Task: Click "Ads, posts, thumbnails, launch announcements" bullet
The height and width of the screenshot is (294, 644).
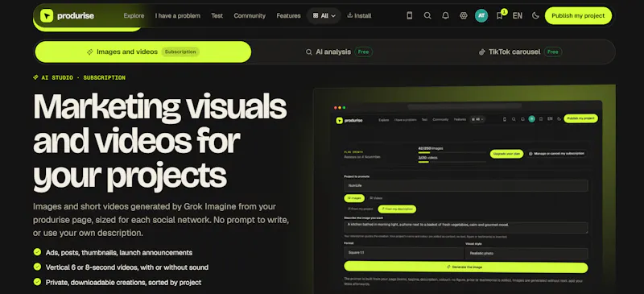Action: pos(118,252)
